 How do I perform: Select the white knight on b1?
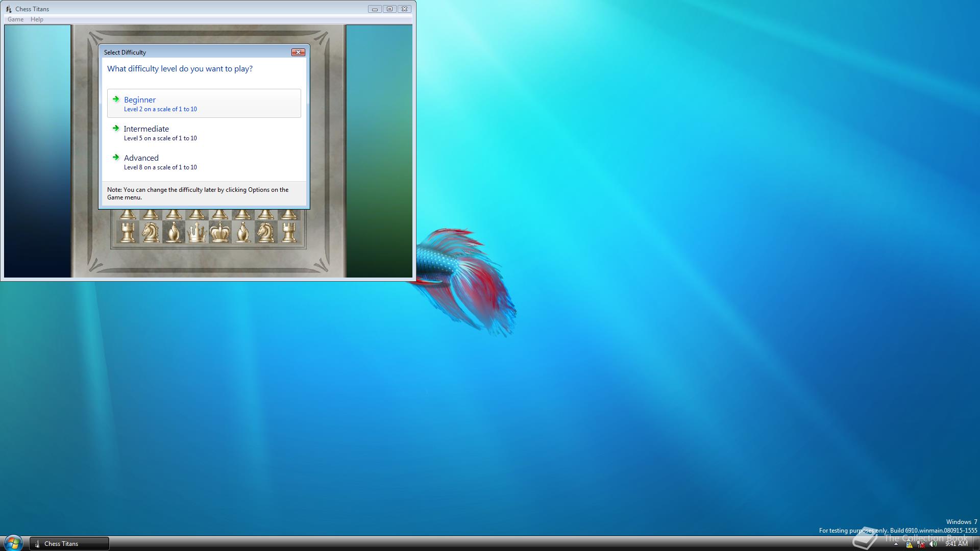click(151, 232)
